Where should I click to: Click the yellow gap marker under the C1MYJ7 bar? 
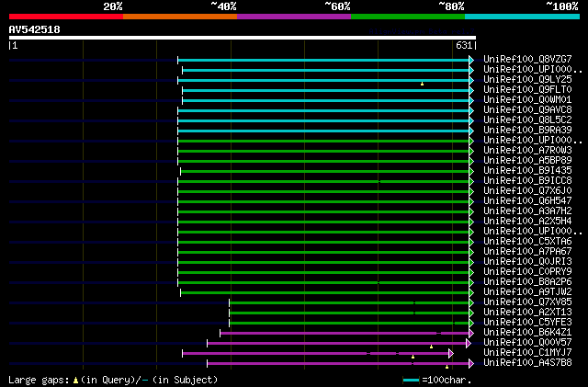pyautogui.click(x=413, y=357)
